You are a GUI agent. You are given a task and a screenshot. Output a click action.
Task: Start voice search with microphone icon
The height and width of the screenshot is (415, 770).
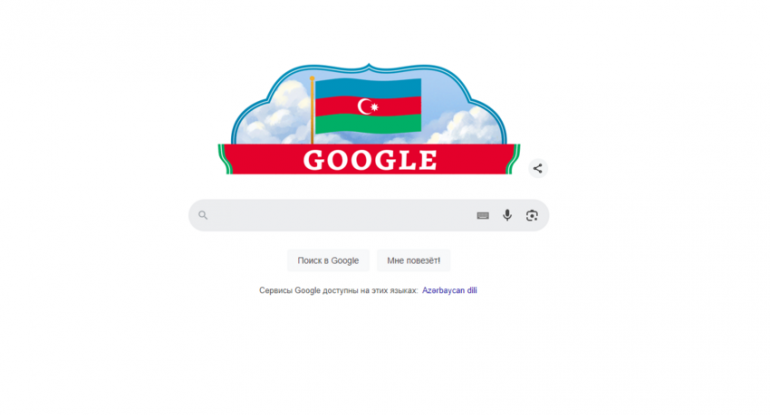coord(507,215)
